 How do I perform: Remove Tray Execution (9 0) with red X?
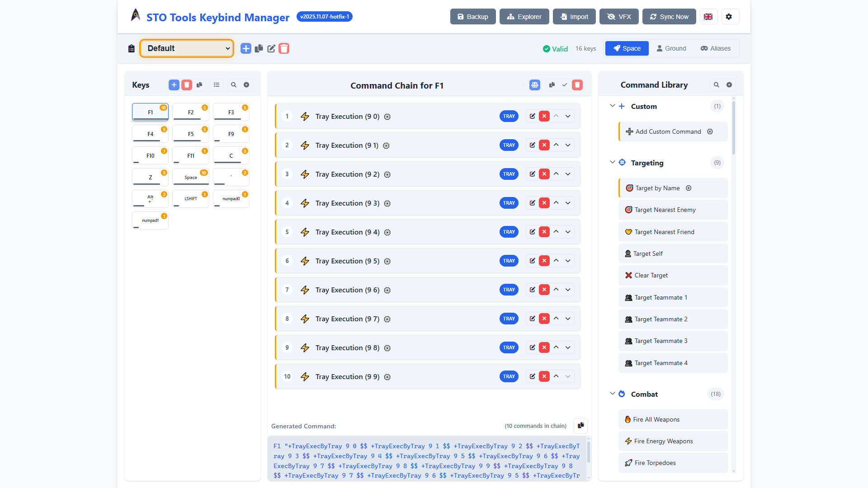tap(544, 116)
